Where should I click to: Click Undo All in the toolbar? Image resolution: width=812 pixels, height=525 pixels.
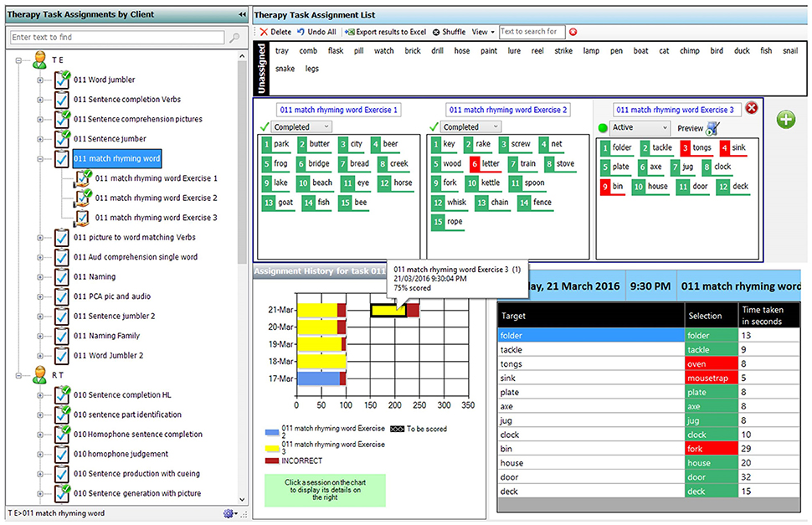tap(316, 32)
